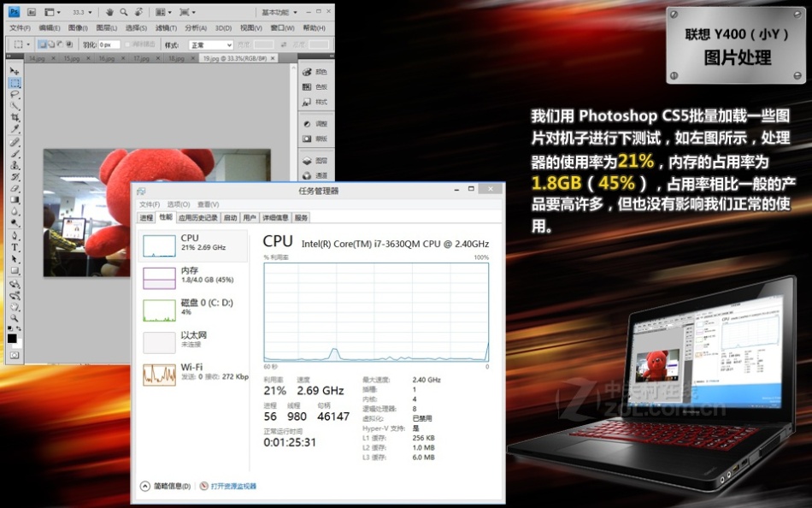This screenshot has height=508, width=812.
Task: Switch to 详细信息 tab in Task Manager
Action: coord(275,218)
